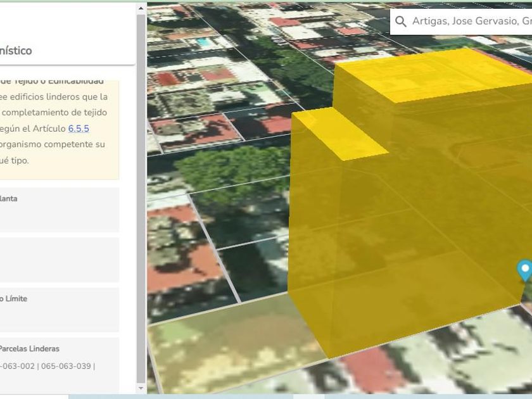Click the blue location pin marker
This screenshot has width=532, height=399.
point(525,270)
